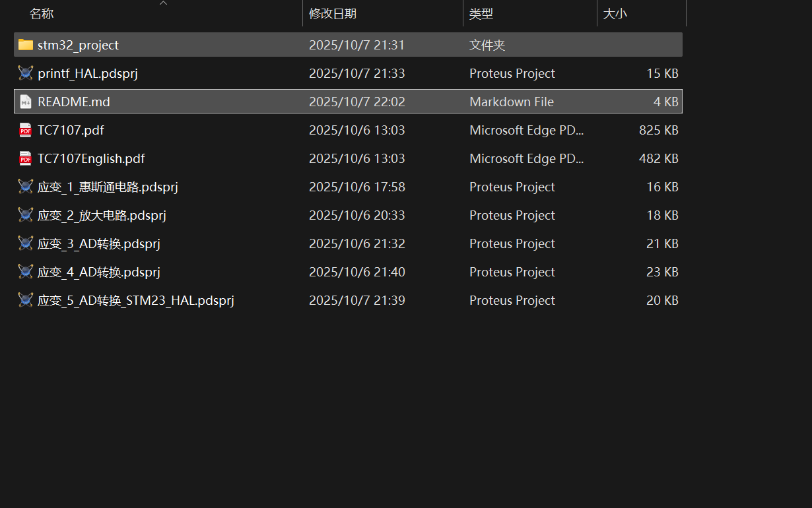This screenshot has height=508, width=812.
Task: Click the 825 KB size cell
Action: [x=658, y=130]
